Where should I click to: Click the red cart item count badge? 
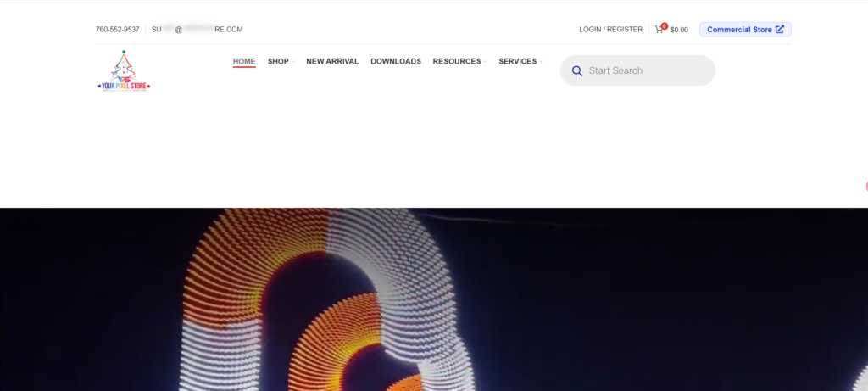point(665,26)
